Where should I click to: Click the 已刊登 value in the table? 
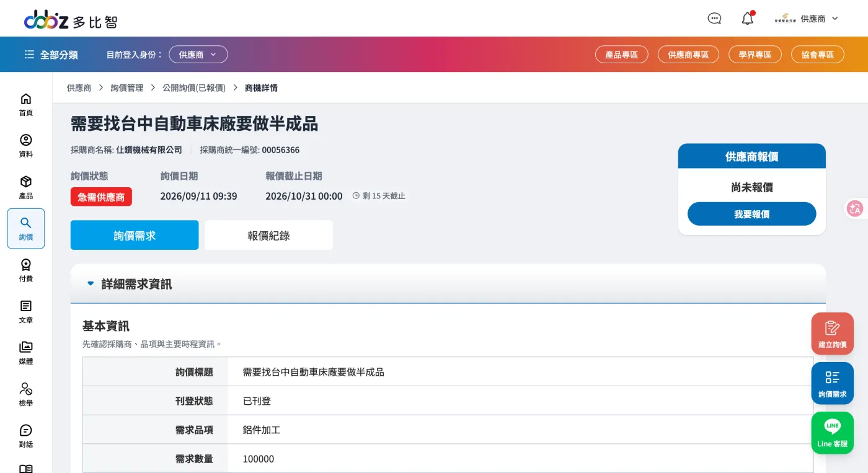257,401
